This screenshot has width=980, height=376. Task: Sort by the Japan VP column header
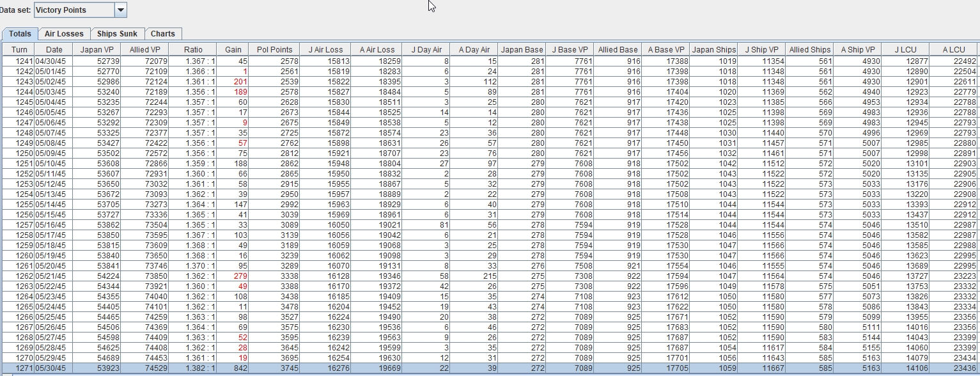tap(97, 49)
